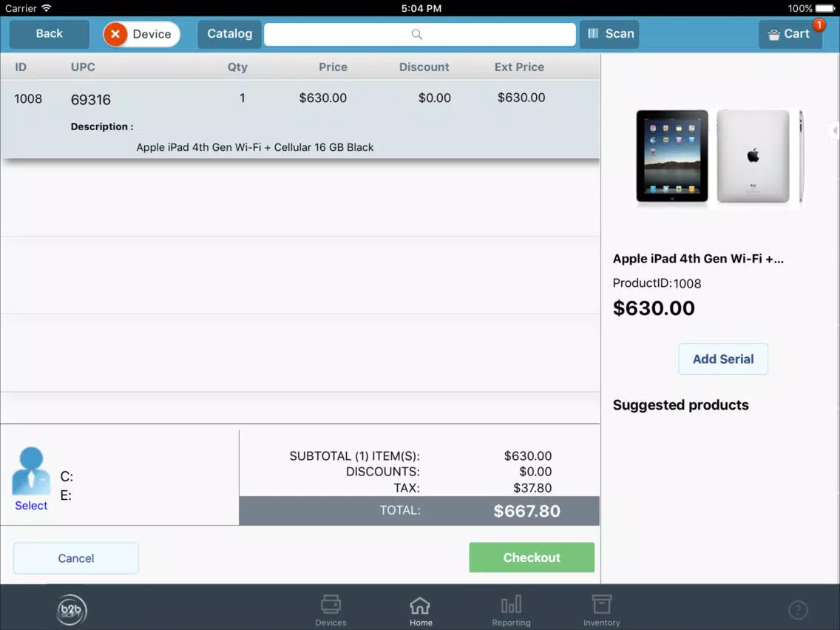Screen dimensions: 840x630
Task: Tap the customer avatar icon
Action: point(31,470)
